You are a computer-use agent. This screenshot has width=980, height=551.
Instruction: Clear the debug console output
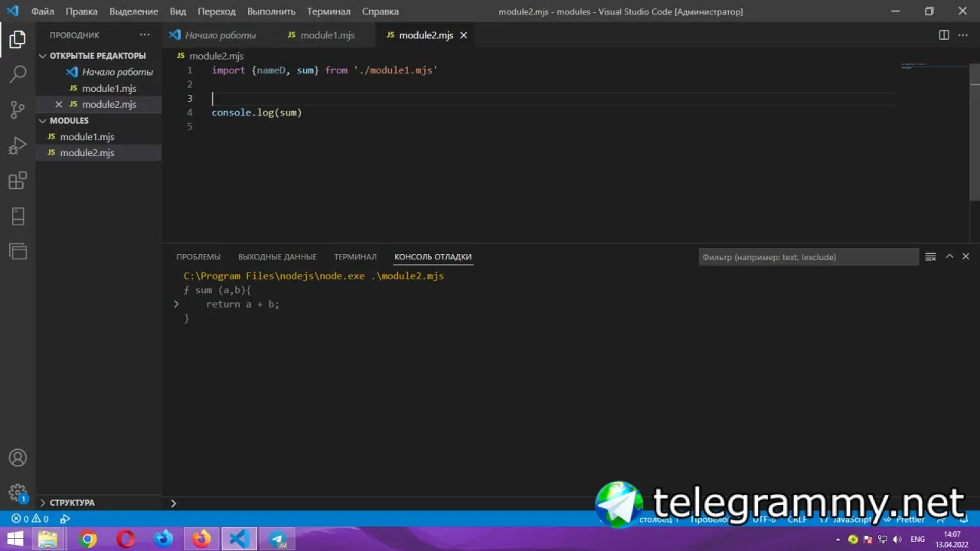tap(931, 257)
